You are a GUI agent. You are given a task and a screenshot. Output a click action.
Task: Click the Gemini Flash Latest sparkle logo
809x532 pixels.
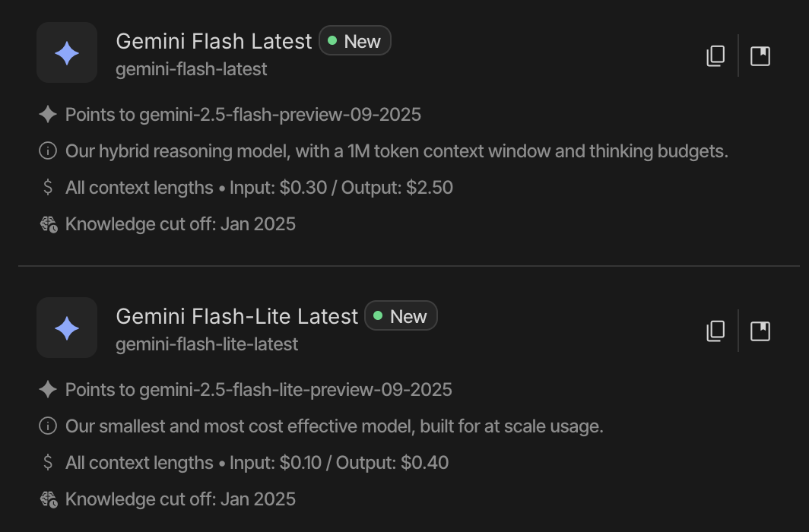pyautogui.click(x=67, y=52)
